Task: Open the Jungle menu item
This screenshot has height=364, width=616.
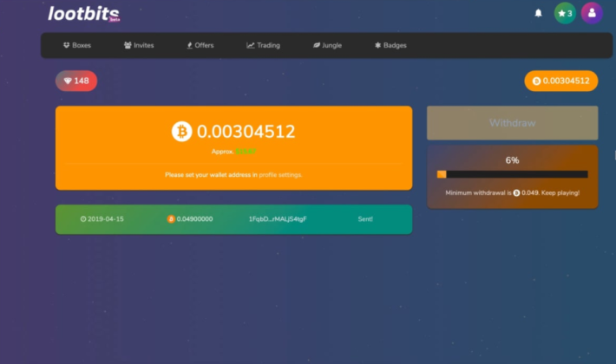Action: tap(327, 45)
